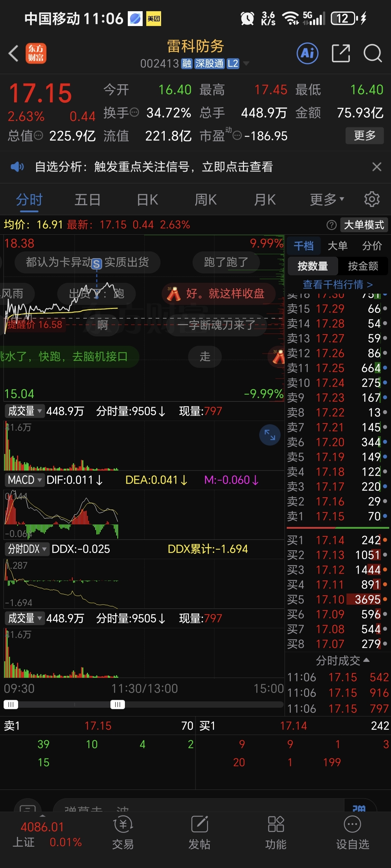Open the MACD indicator dropdown

(25, 480)
